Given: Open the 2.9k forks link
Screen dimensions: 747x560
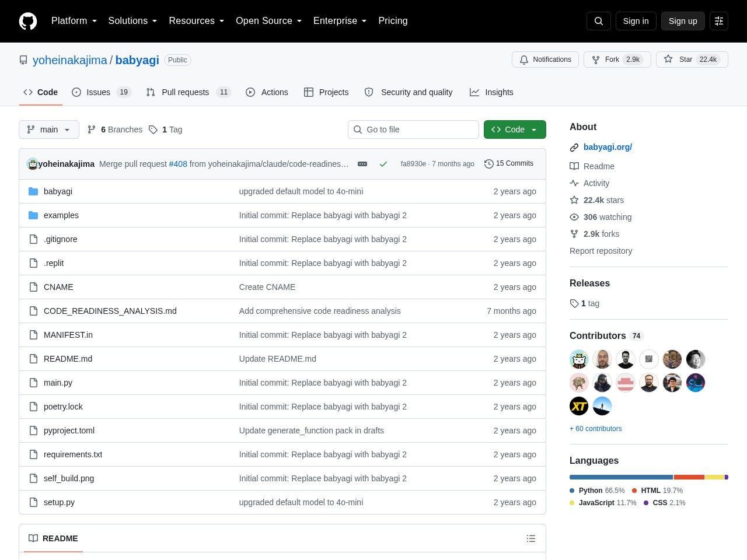Looking at the screenshot, I should tap(595, 234).
